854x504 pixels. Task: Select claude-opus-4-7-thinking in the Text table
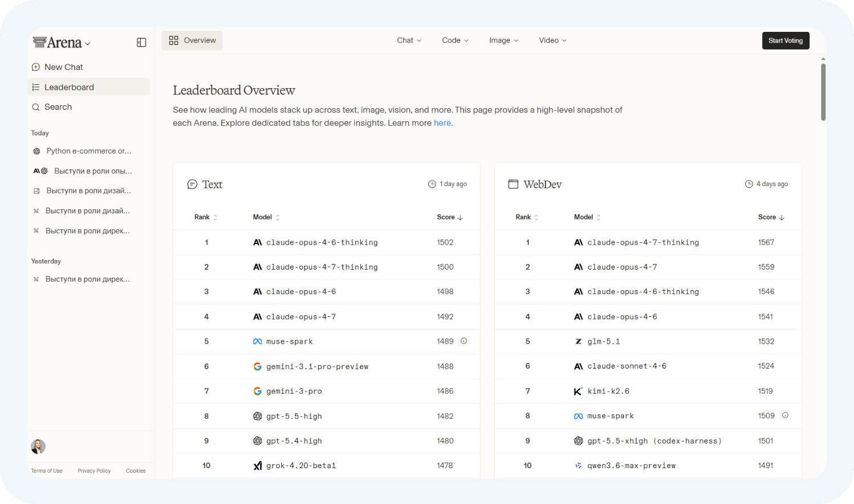(x=322, y=267)
